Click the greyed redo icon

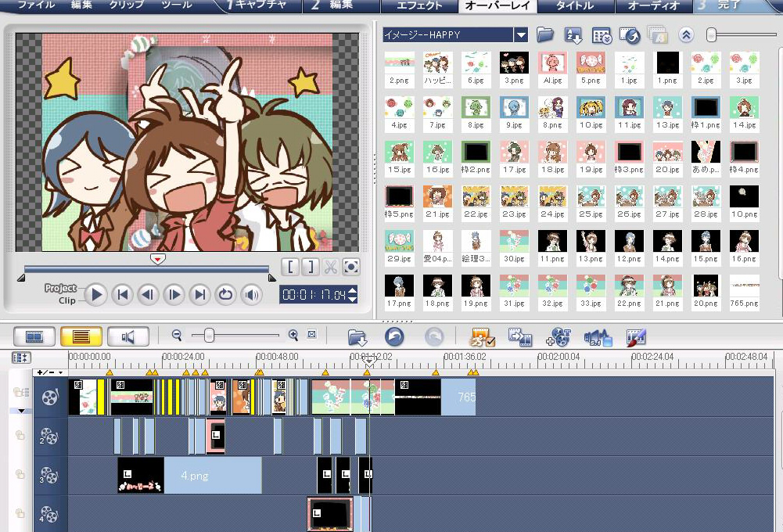434,336
